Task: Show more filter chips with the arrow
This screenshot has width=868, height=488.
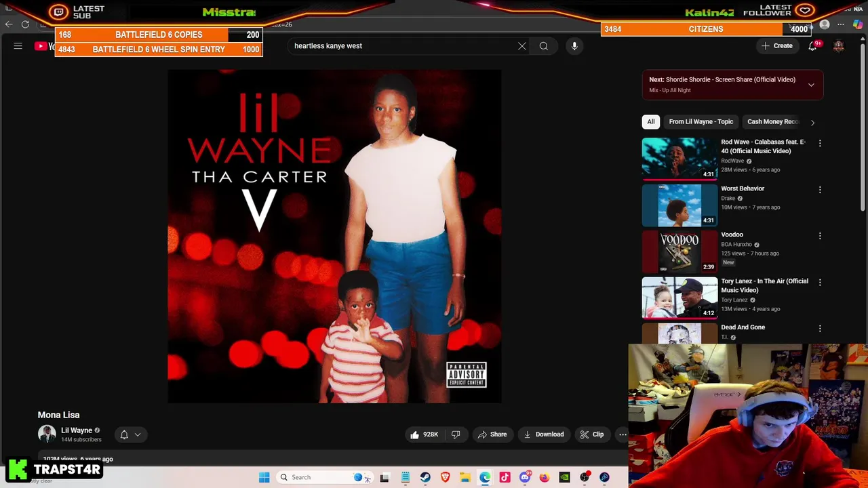Action: tap(812, 123)
